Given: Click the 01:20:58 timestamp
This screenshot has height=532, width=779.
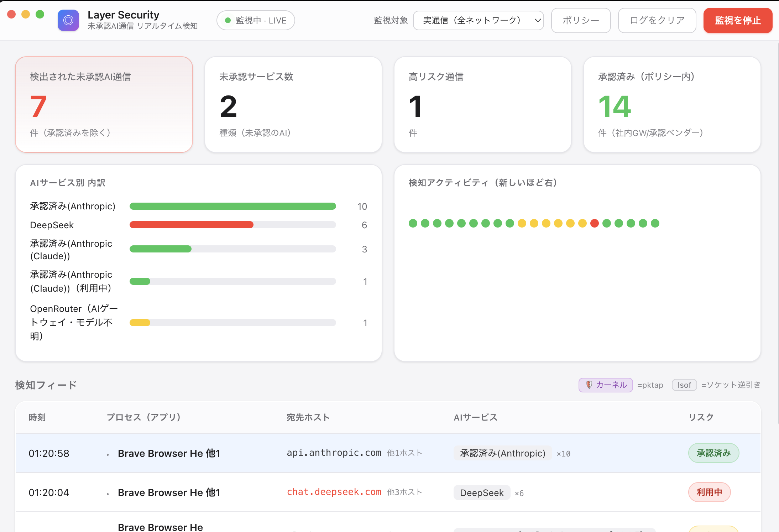Looking at the screenshot, I should point(49,453).
